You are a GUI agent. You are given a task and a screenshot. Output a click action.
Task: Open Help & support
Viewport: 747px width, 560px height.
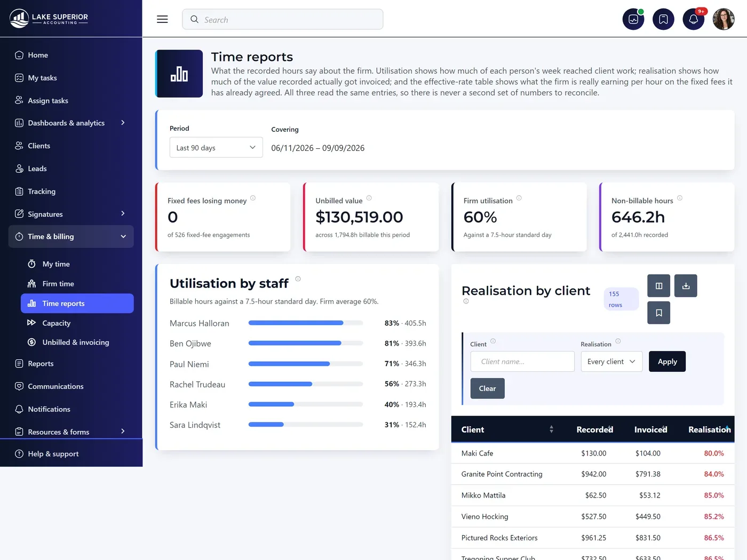point(71,454)
